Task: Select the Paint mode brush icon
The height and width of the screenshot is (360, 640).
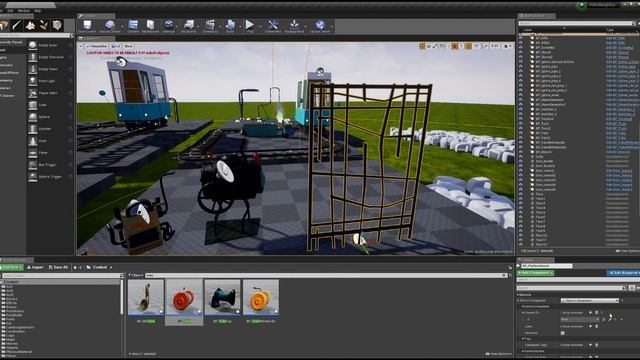Action: [17, 25]
